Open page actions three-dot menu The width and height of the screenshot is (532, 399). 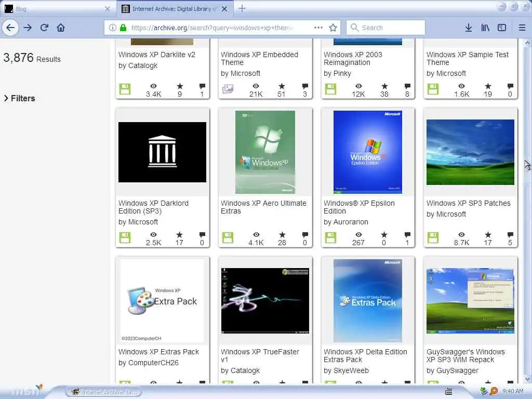tap(318, 28)
